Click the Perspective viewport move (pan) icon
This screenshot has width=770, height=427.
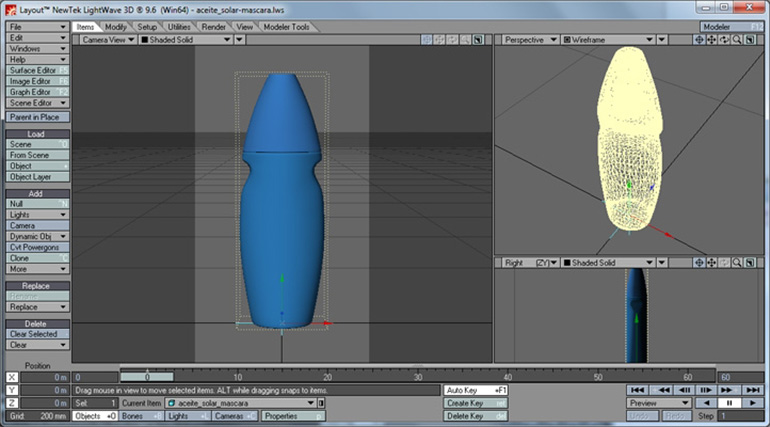click(712, 40)
